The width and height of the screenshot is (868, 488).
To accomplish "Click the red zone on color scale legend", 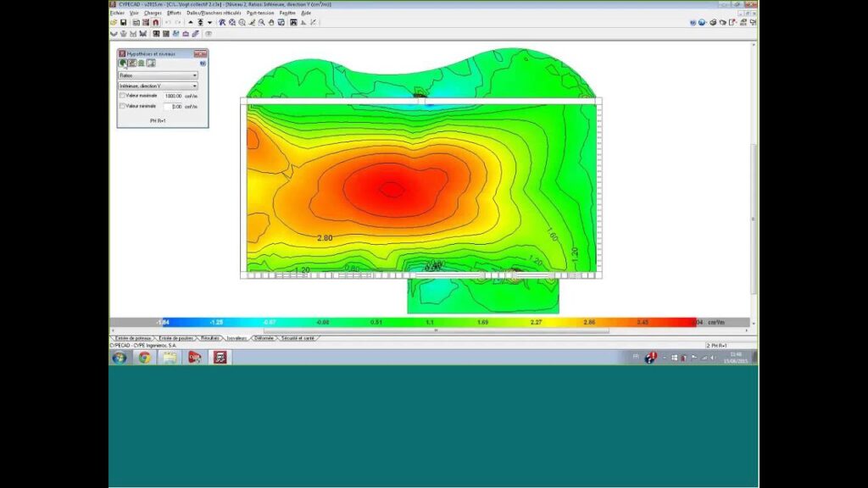I will [x=678, y=322].
